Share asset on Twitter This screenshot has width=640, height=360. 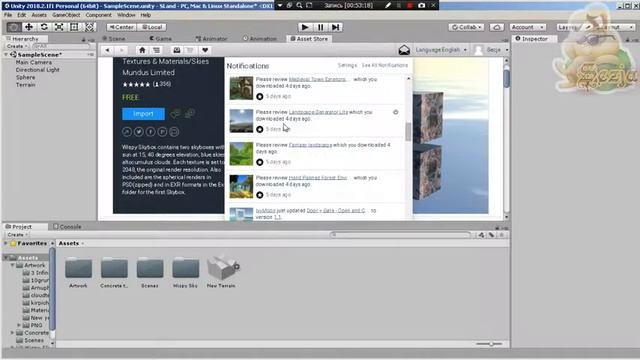139,132
